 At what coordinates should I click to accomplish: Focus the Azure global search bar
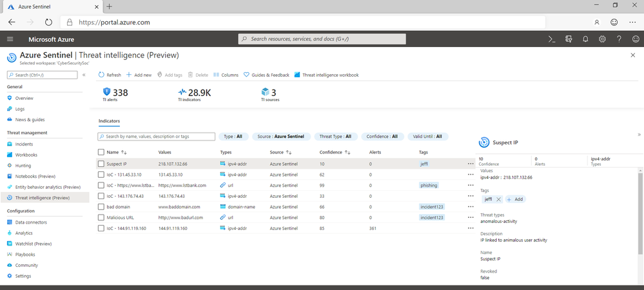[x=322, y=39]
